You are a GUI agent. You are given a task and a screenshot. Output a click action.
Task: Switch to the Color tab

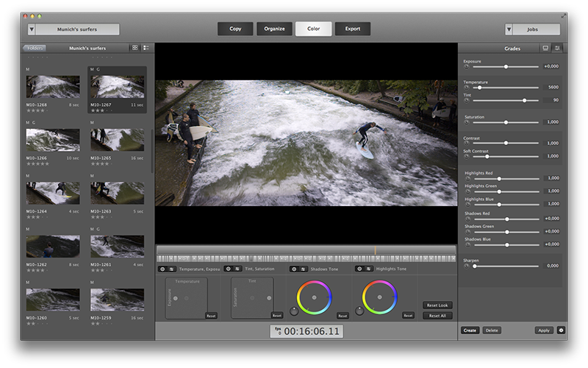pos(314,29)
